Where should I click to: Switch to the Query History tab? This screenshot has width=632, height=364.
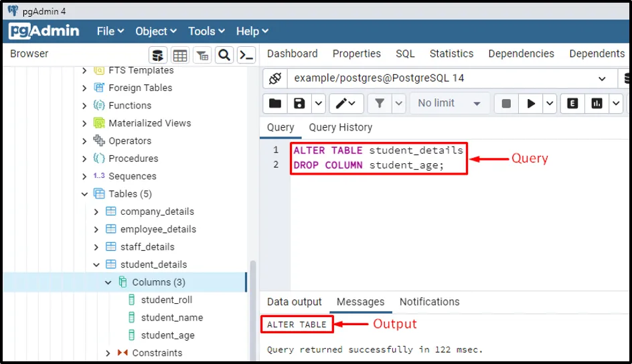click(340, 127)
